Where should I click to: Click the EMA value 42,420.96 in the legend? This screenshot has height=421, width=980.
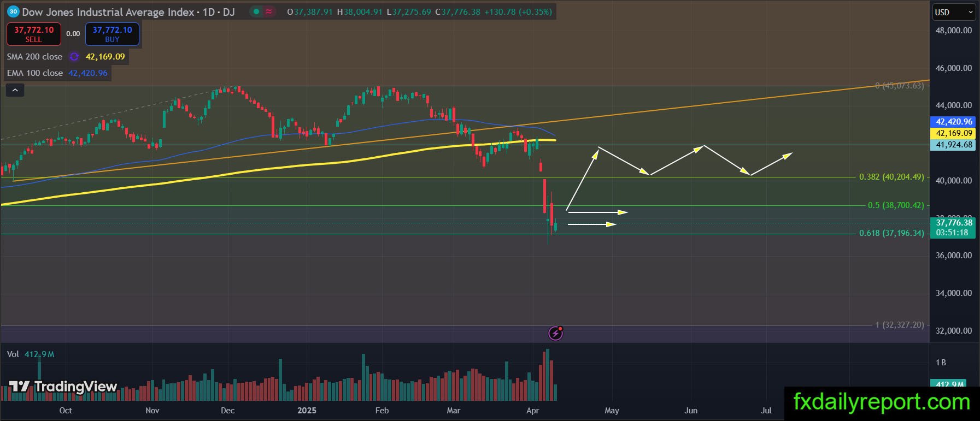point(88,73)
